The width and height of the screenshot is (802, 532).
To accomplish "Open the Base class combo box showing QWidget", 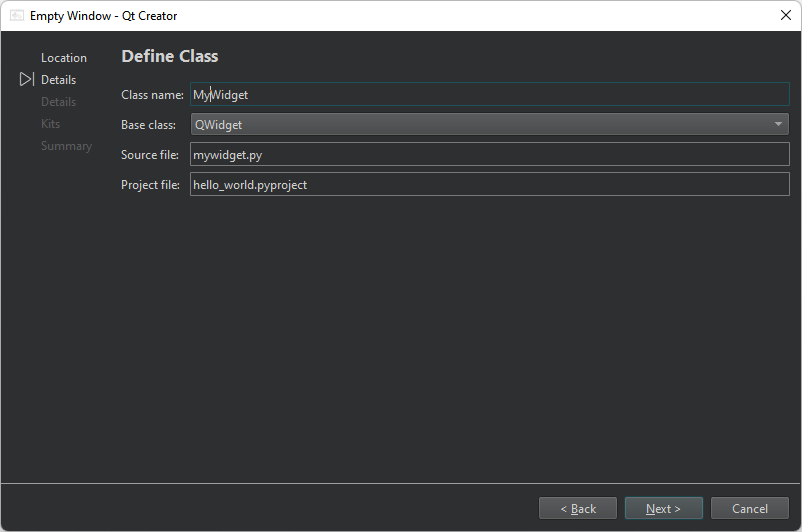I will pos(480,125).
